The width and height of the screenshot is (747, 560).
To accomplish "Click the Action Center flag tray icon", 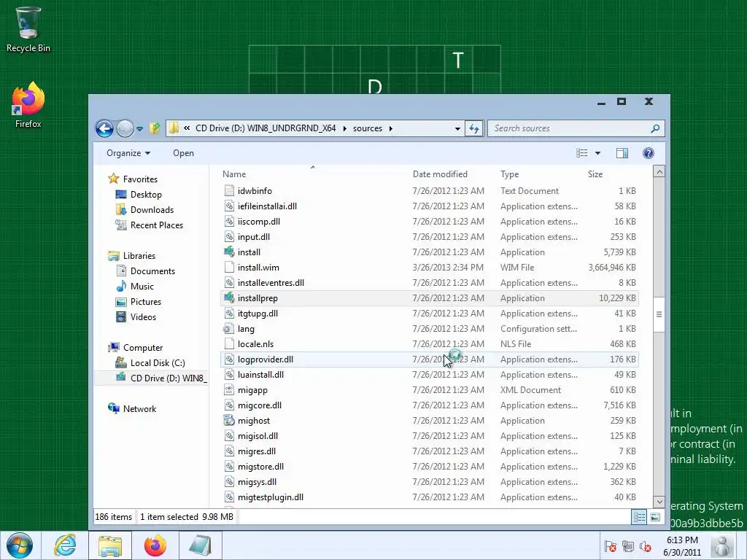I will [x=610, y=546].
